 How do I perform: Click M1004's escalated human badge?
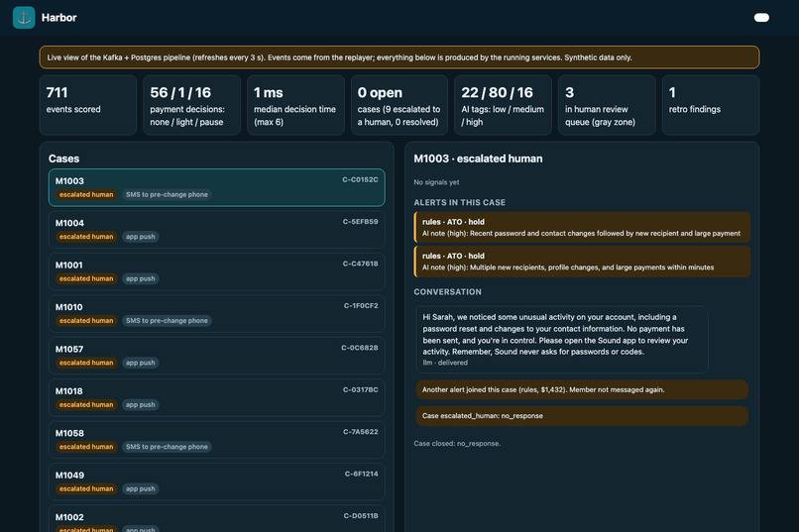click(x=86, y=237)
